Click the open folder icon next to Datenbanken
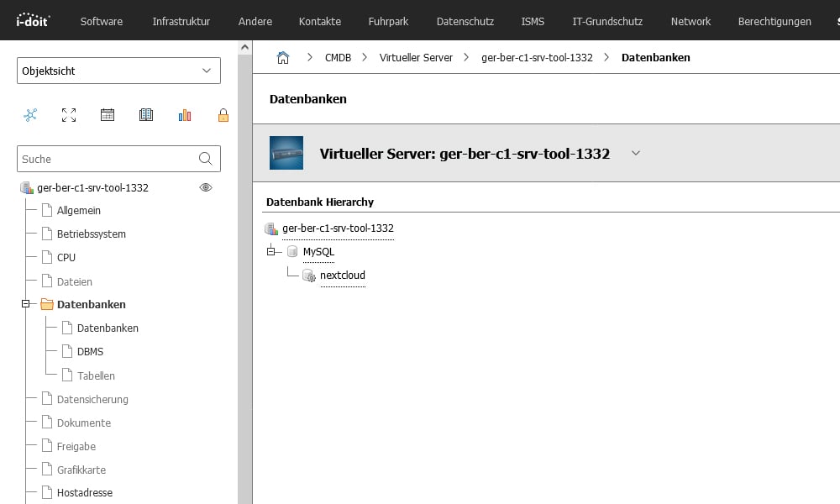Image resolution: width=840 pixels, height=504 pixels. 47,304
